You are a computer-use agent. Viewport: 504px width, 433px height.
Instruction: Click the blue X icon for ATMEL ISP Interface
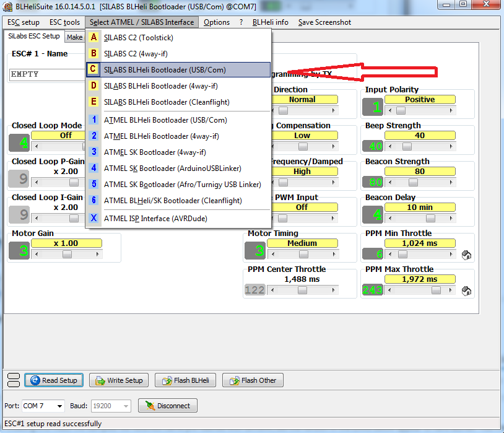tap(93, 218)
